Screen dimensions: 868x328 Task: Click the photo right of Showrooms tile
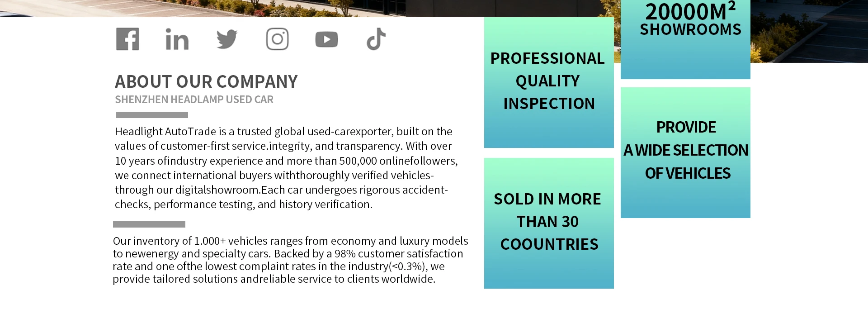tap(809, 32)
